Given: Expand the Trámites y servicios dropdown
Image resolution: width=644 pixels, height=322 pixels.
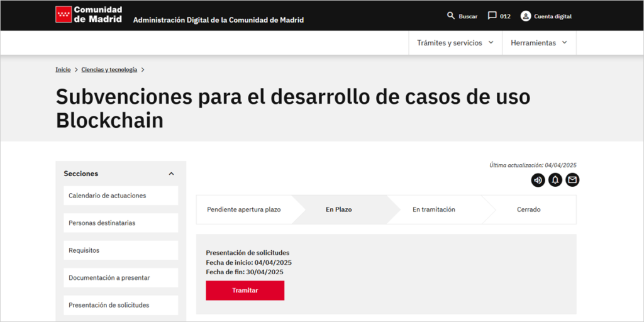Looking at the screenshot, I should (455, 43).
